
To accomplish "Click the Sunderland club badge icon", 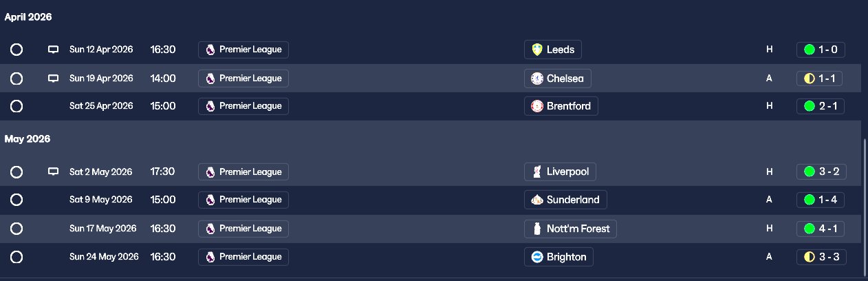I will 538,200.
